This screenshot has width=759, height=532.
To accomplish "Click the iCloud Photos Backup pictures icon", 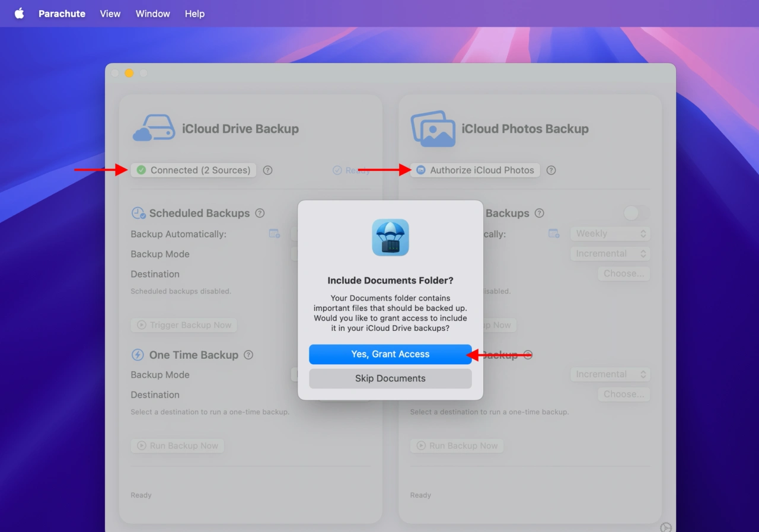I will click(x=433, y=129).
